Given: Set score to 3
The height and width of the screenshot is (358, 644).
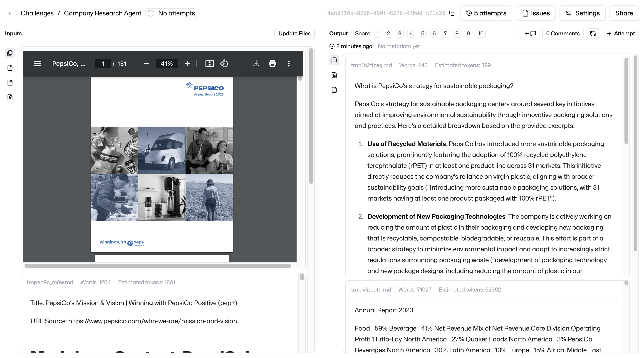Looking at the screenshot, I should point(400,34).
